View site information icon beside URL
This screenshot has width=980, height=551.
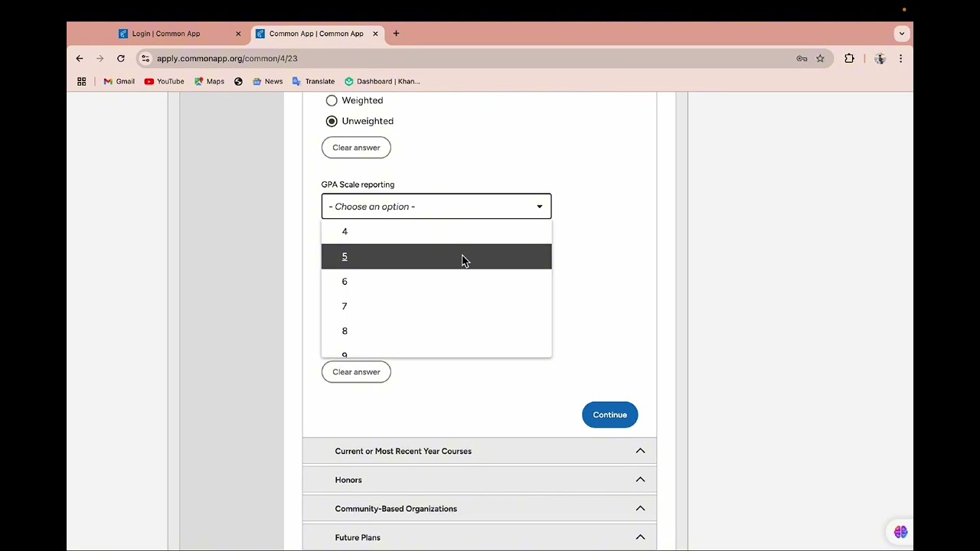145,58
